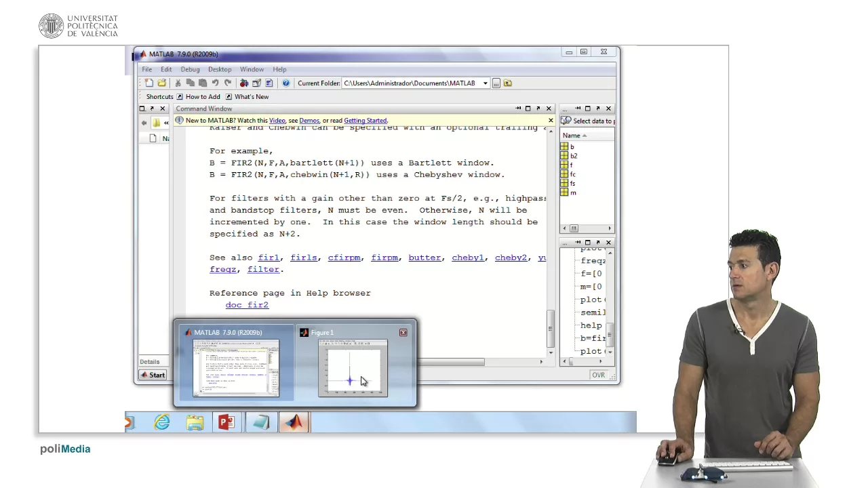Click the Demos link

point(309,121)
